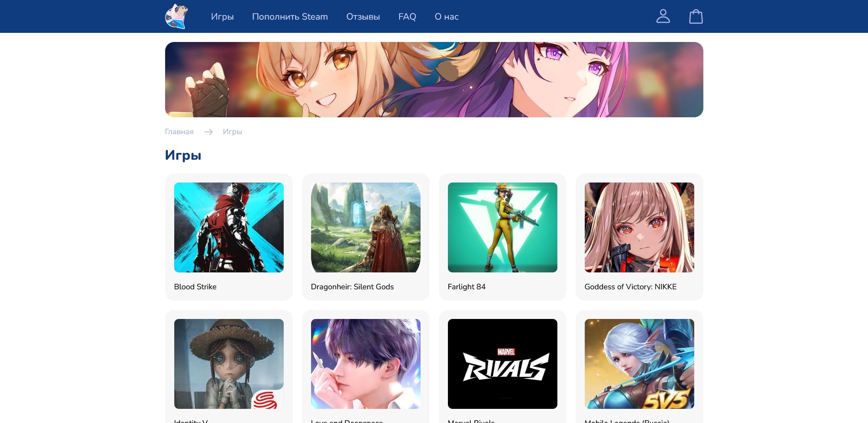Click the Blood Strike title text
The image size is (868, 423).
(x=195, y=287)
